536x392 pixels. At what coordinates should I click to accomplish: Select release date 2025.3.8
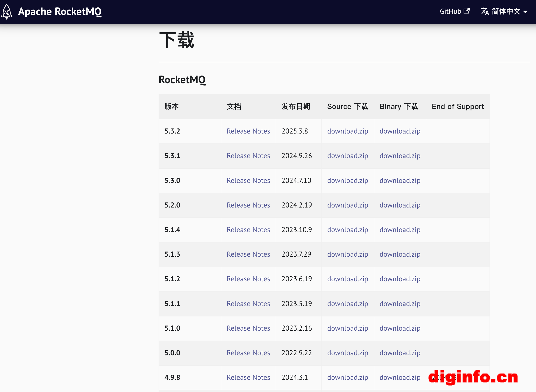click(x=294, y=131)
